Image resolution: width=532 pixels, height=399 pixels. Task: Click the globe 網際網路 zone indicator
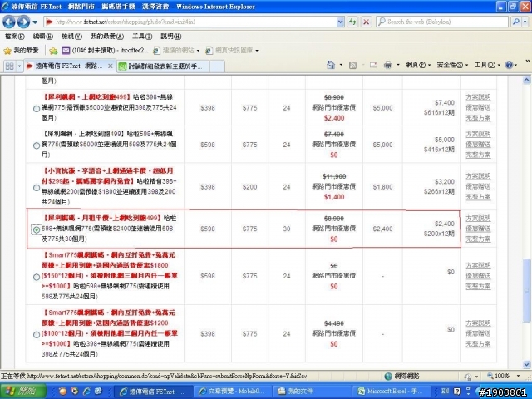402,376
